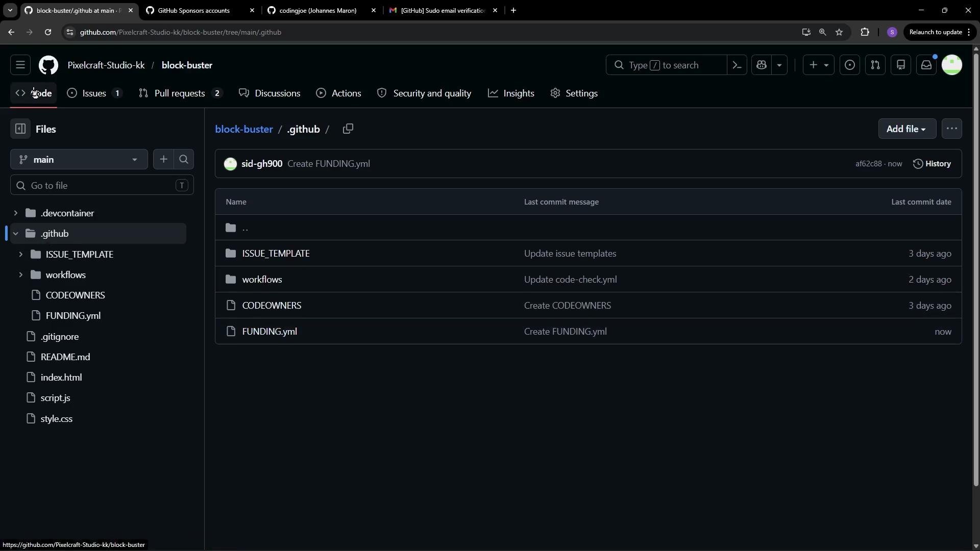Open script.js in file tree
The height and width of the screenshot is (551, 980).
[55, 398]
